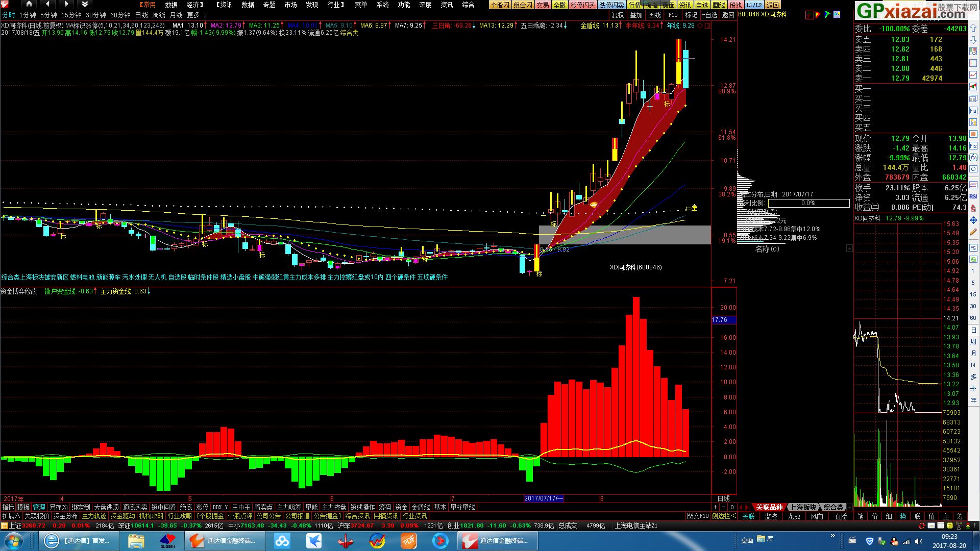Viewport: 980px width, 551px height.
Task: Click the QQ penguin tray icon
Action: [x=894, y=541]
